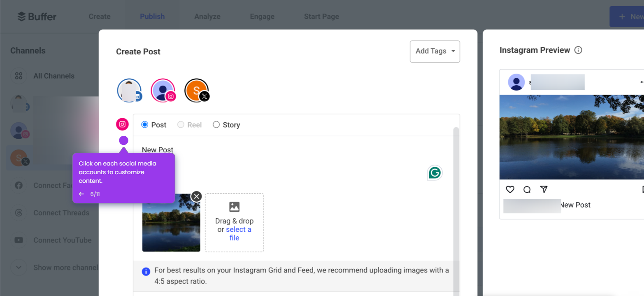Expand Show more channels
Viewport: 644px width, 296px height.
[55, 268]
